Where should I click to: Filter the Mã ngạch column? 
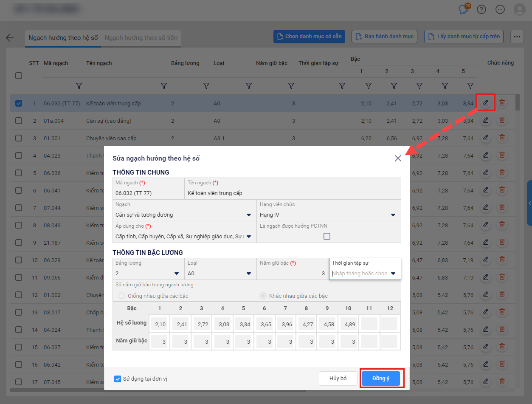pos(79,86)
